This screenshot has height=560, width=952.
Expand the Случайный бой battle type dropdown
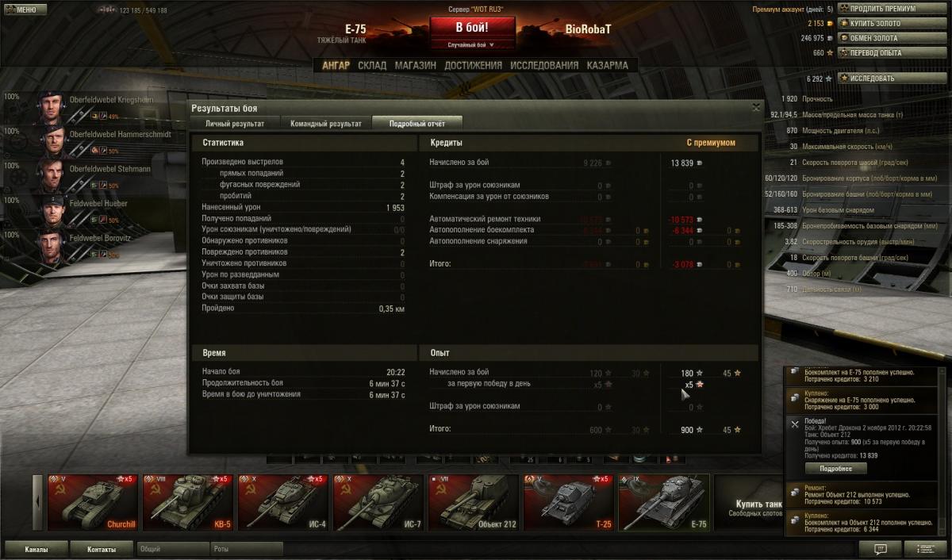472,45
